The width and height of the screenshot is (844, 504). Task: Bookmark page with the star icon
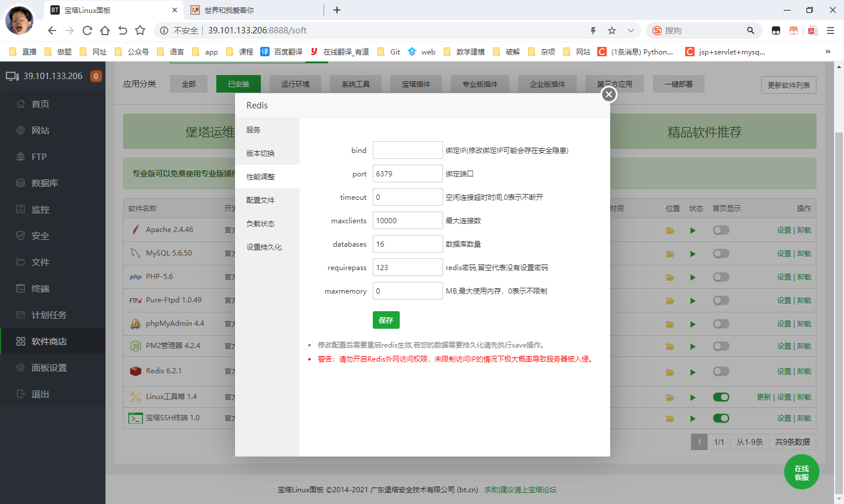tap(612, 30)
